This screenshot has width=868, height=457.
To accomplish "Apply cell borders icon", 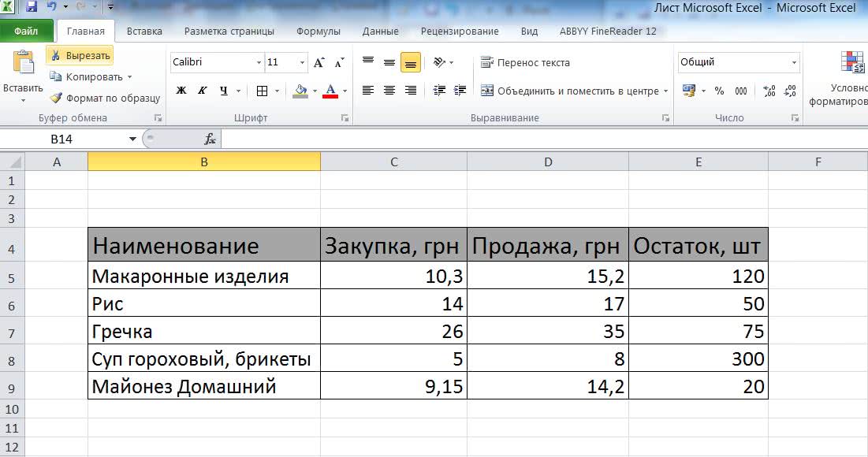I will click(263, 91).
